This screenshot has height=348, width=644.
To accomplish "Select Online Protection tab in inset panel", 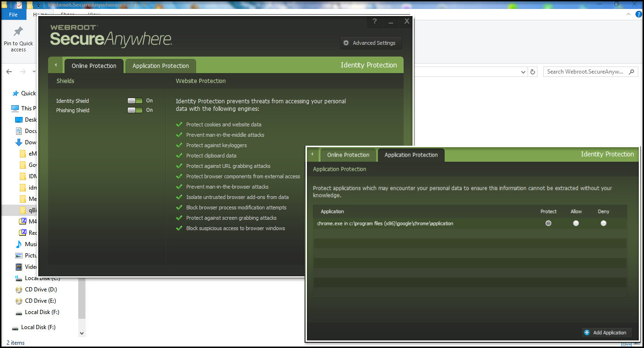I will tap(348, 155).
